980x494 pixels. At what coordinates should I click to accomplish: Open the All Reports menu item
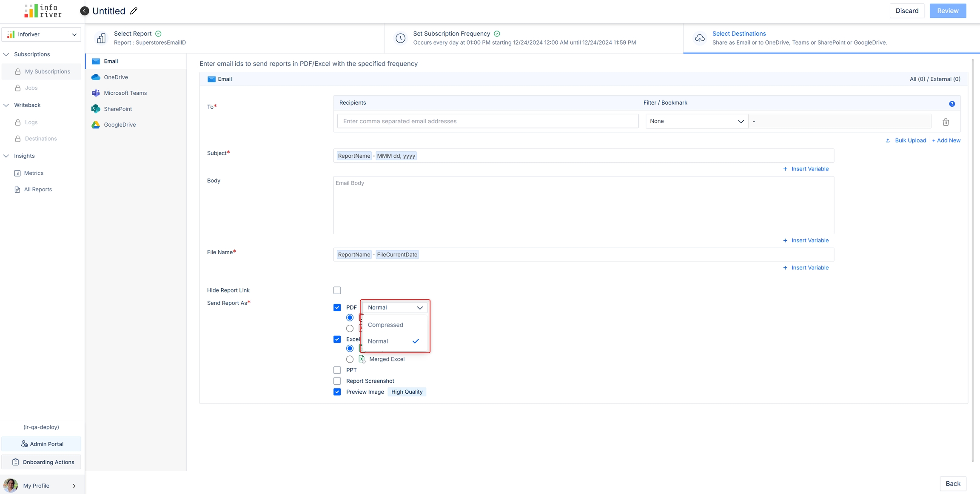click(x=38, y=190)
